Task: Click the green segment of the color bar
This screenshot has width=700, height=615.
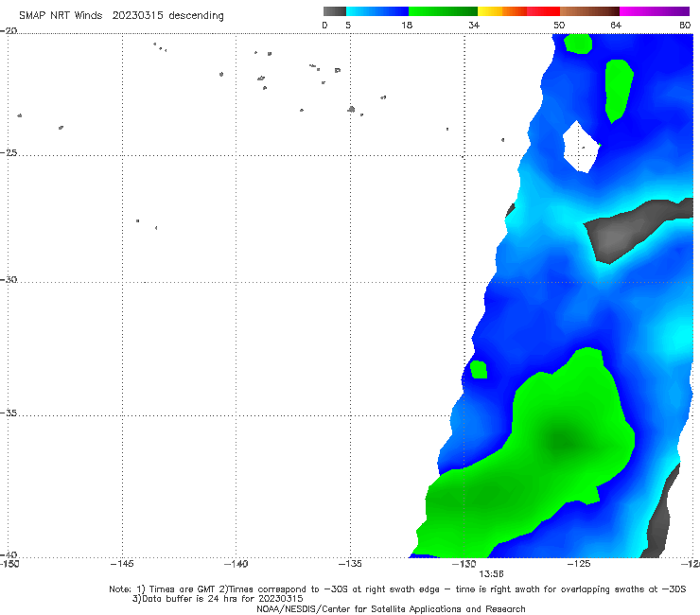Action: 443,11
